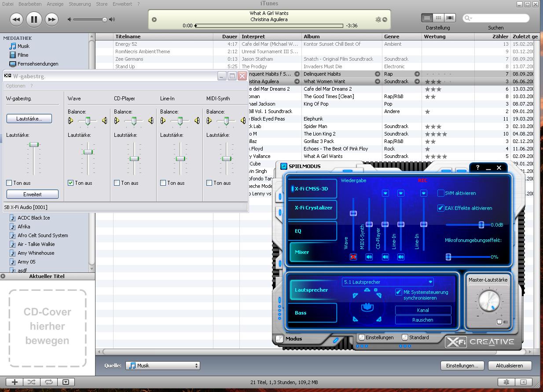
Task: Mute MIDI-Synth channel in X-Fi mixer
Action: pos(369,257)
